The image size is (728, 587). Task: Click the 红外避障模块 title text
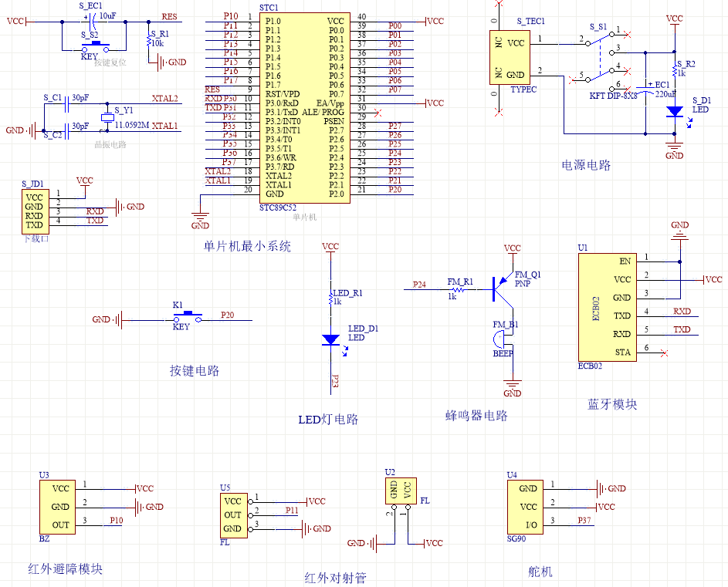click(65, 569)
